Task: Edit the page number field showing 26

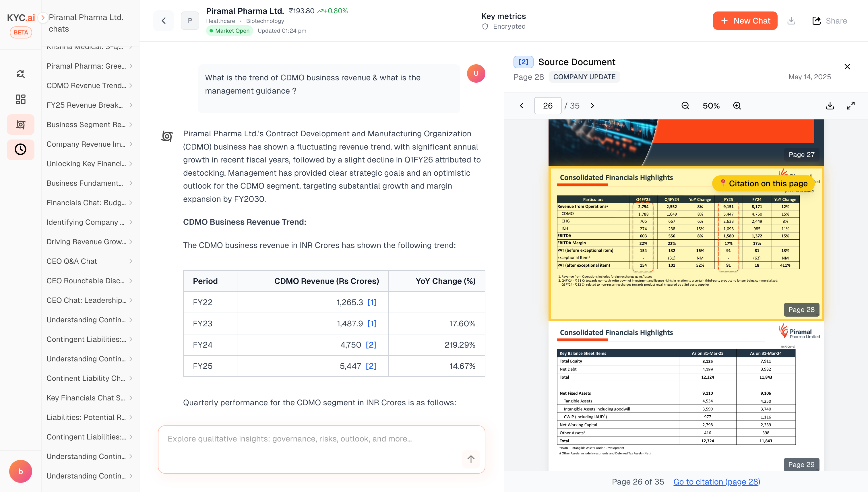Action: click(548, 105)
